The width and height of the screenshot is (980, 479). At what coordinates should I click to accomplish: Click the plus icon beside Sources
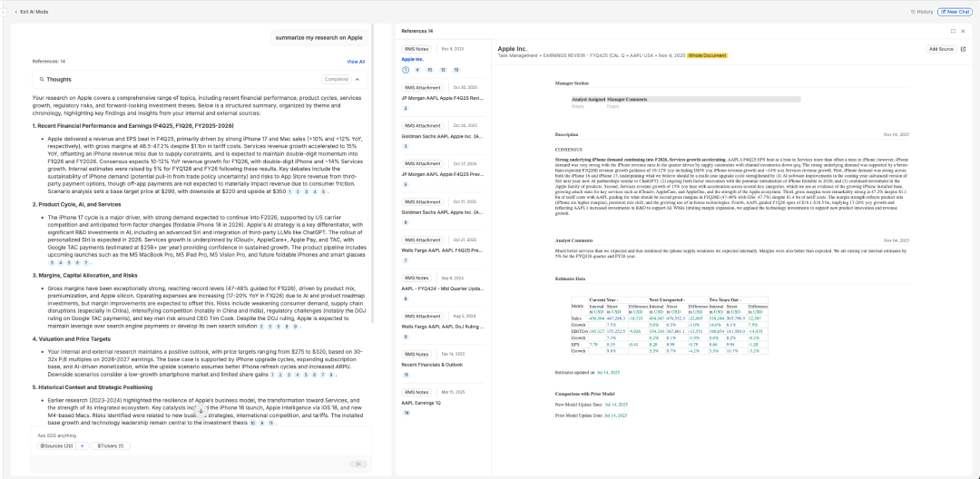[82, 446]
